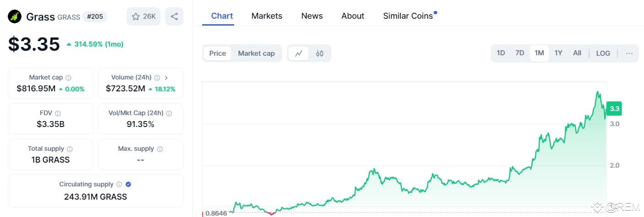Select the 7D time range

coord(520,53)
